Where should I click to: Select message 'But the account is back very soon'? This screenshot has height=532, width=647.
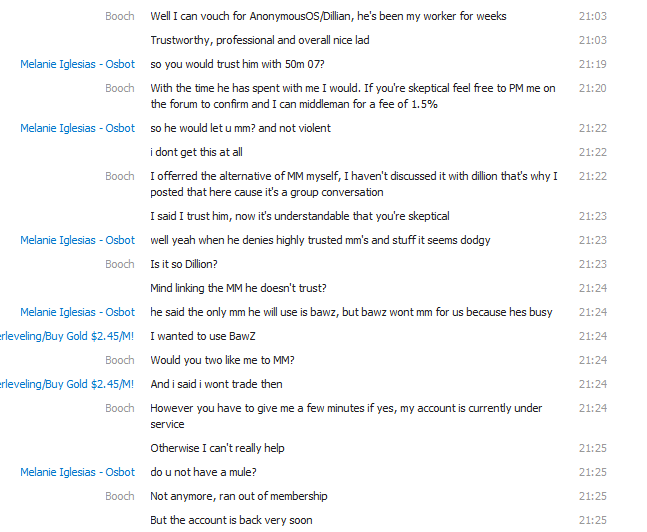tap(231, 520)
